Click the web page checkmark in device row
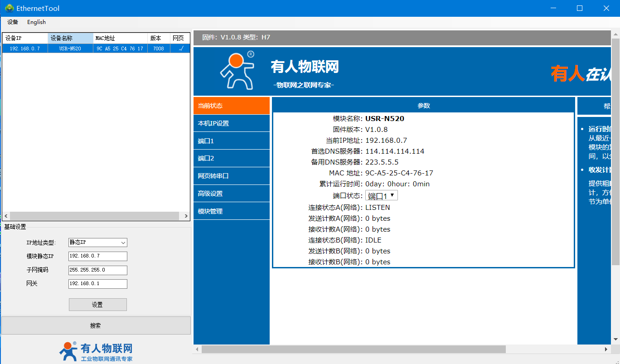 pyautogui.click(x=180, y=49)
